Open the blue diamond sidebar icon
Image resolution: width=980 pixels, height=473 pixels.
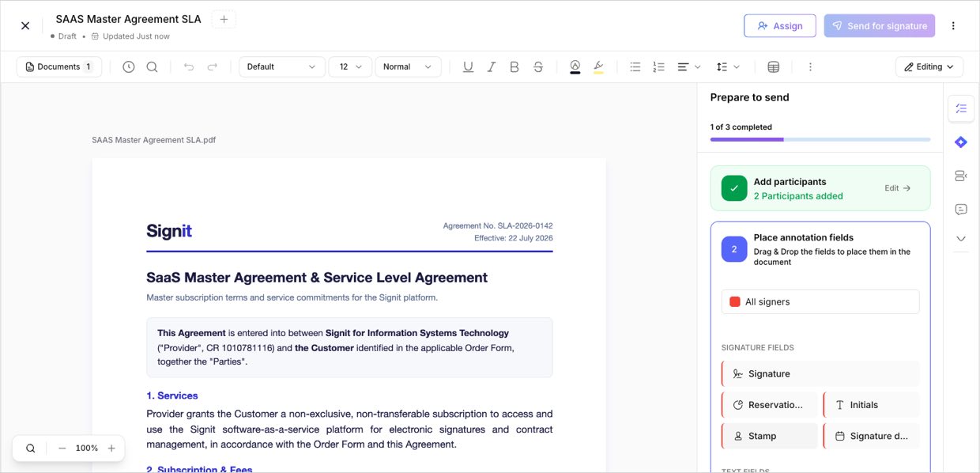coord(961,142)
